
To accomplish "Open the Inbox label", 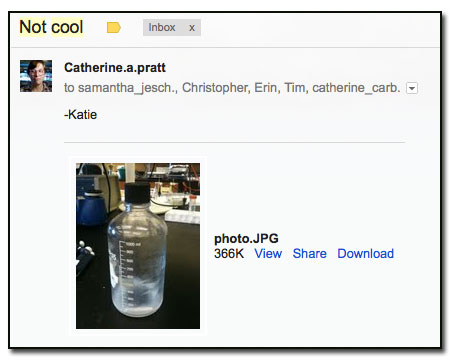I will (162, 27).
